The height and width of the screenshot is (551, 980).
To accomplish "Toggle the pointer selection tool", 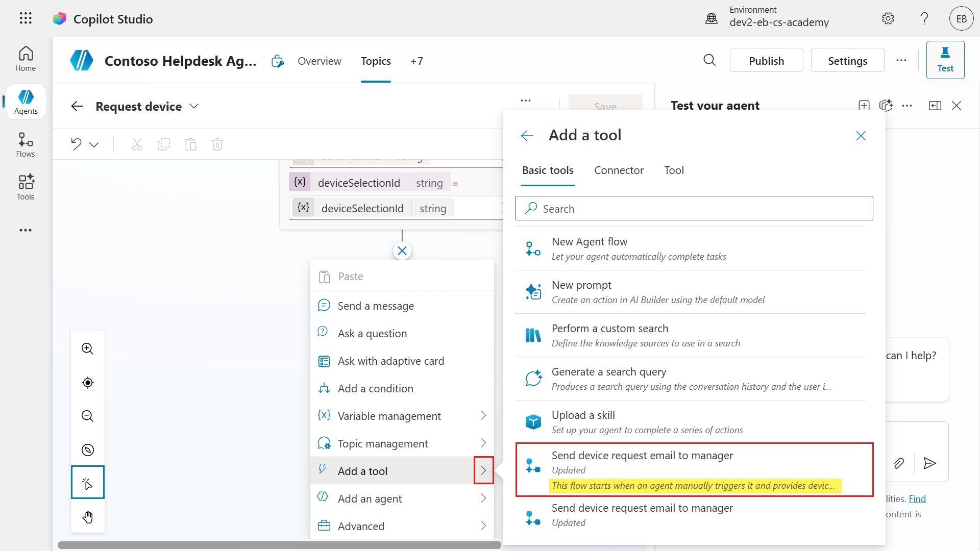I will (x=87, y=483).
